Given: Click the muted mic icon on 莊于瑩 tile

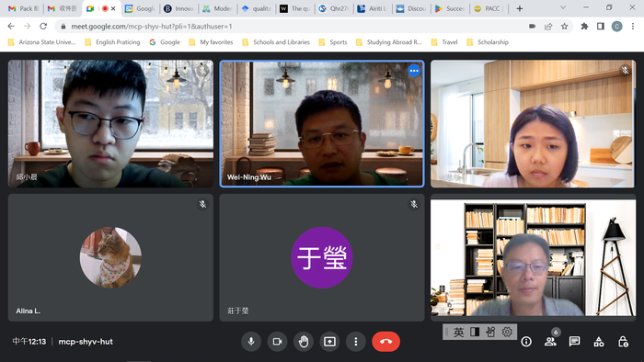Looking at the screenshot, I should 414,204.
